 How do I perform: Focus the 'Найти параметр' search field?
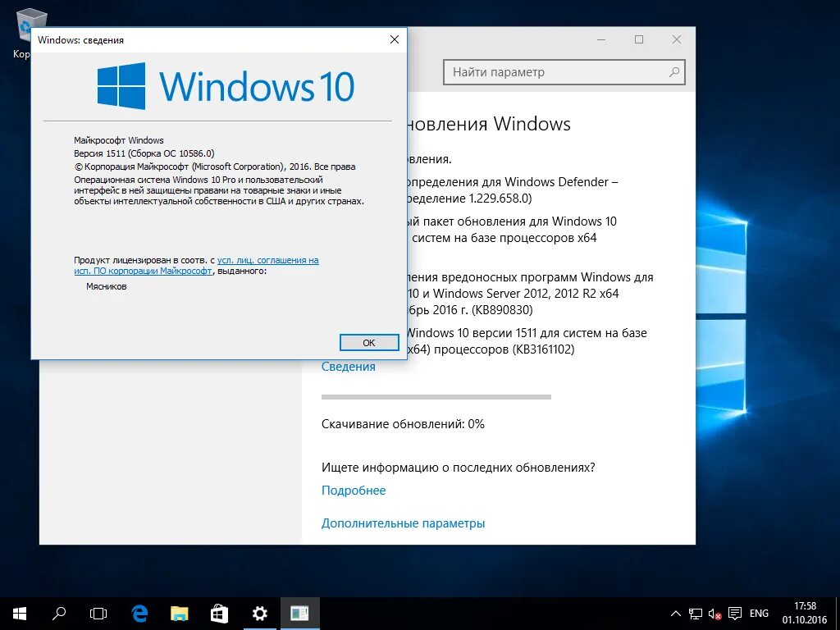(x=564, y=72)
